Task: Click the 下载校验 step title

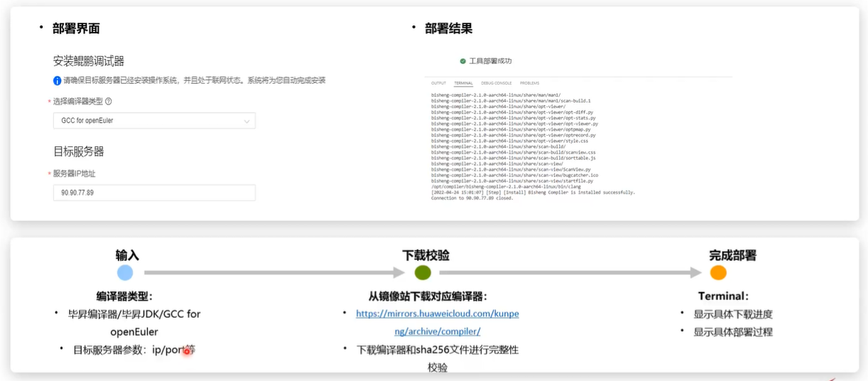Action: (x=425, y=255)
